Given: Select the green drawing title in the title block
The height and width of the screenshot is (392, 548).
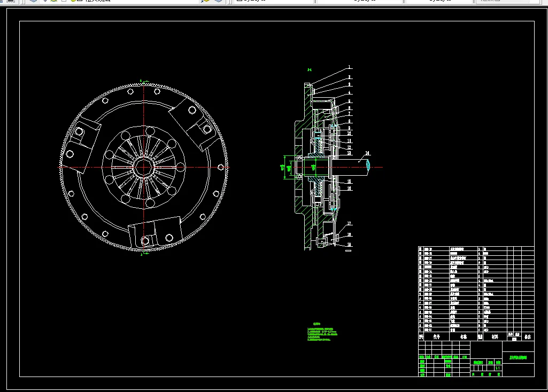Looking at the screenshot, I should point(518,358).
